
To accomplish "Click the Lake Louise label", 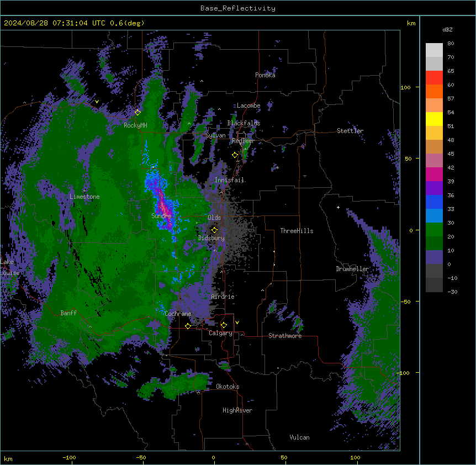I will (10, 267).
